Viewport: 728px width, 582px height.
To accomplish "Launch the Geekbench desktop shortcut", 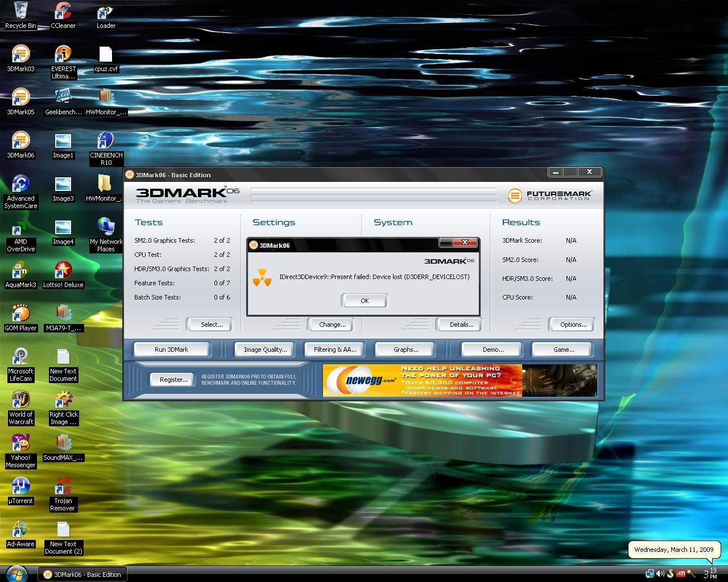I will point(63,102).
